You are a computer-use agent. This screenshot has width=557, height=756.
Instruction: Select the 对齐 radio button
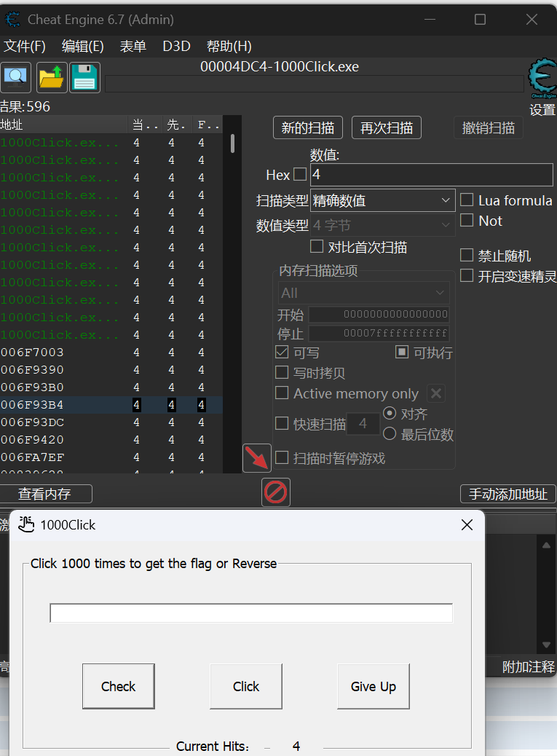[390, 413]
